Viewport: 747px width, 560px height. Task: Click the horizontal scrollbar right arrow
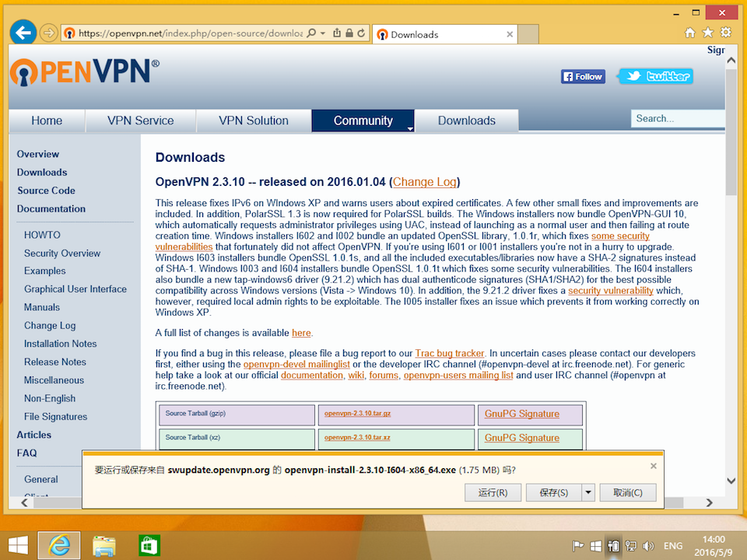[710, 502]
